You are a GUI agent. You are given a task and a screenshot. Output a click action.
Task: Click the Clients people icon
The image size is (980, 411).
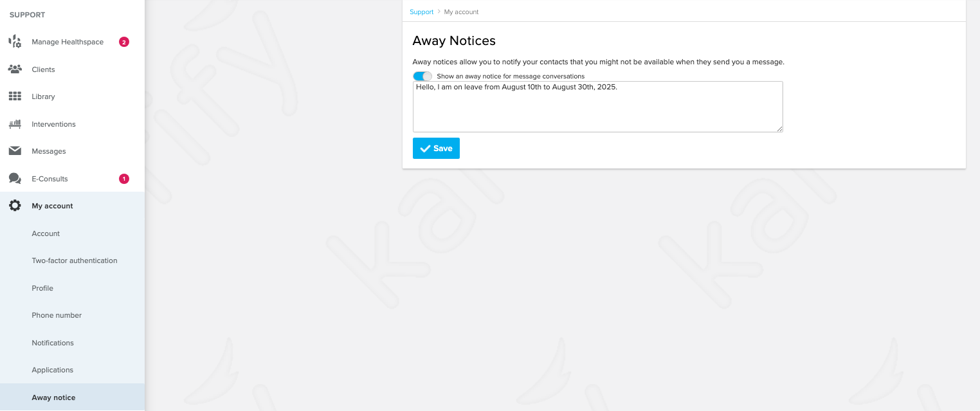15,69
